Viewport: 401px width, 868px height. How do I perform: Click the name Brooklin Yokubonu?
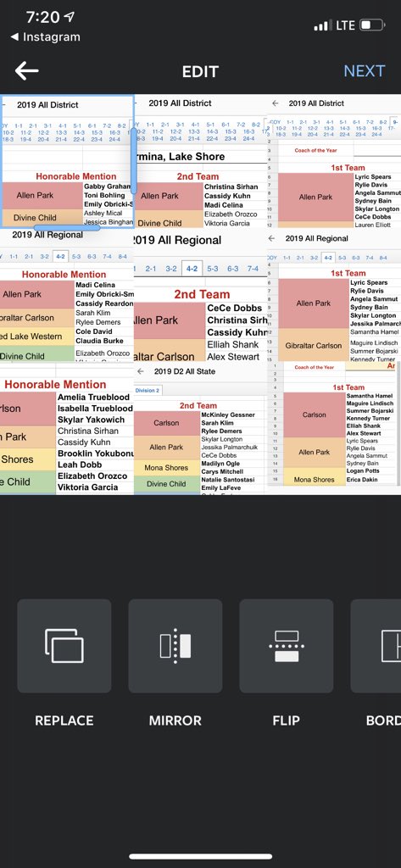(95, 453)
